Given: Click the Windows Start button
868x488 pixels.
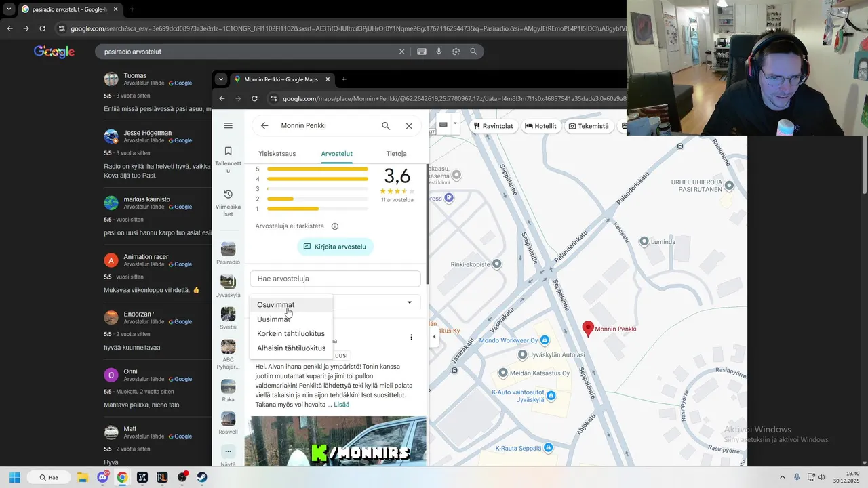Looking at the screenshot, I should click(x=14, y=477).
